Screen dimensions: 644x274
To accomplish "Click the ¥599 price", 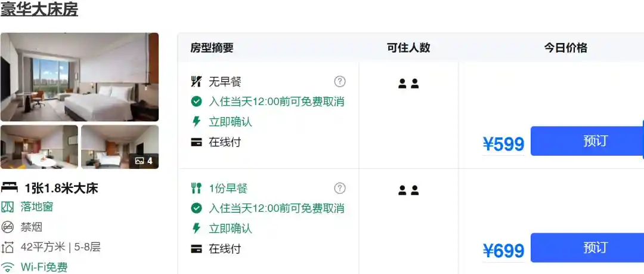I will (x=503, y=144).
